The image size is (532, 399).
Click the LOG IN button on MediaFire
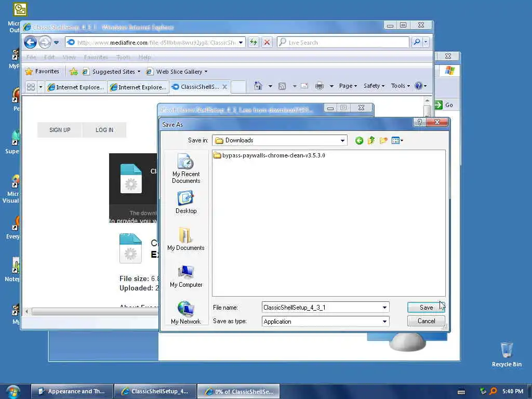[104, 130]
